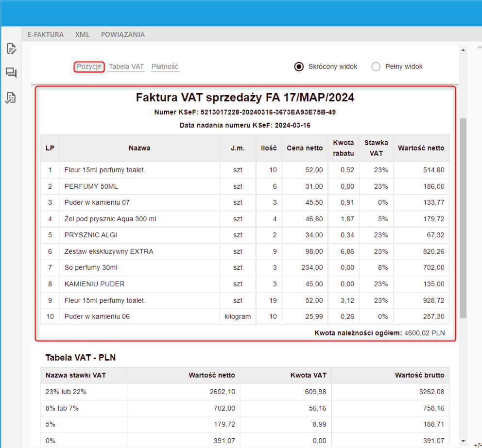Click the PERFUMY 50ML item name
Viewport: 482px width, 448px height.
[x=91, y=186]
